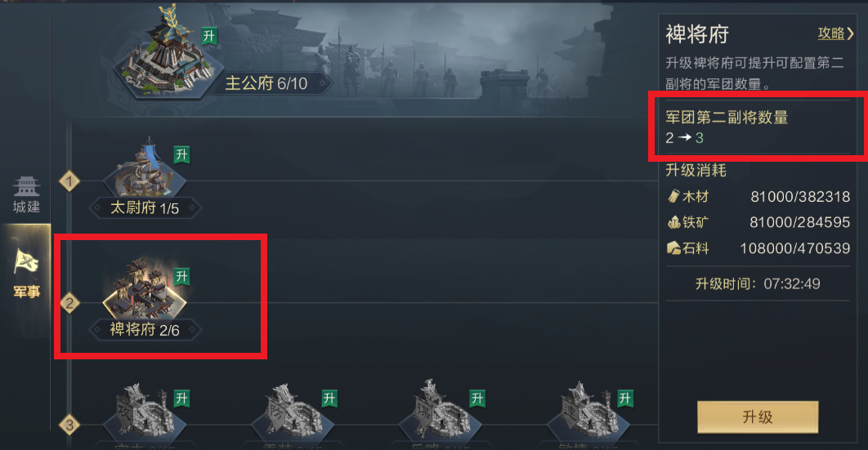Tap the 升 badge on the 速 building

[624, 398]
